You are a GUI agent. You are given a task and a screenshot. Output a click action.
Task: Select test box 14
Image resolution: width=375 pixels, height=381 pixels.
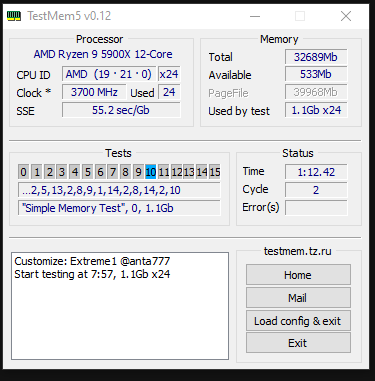pos(202,172)
